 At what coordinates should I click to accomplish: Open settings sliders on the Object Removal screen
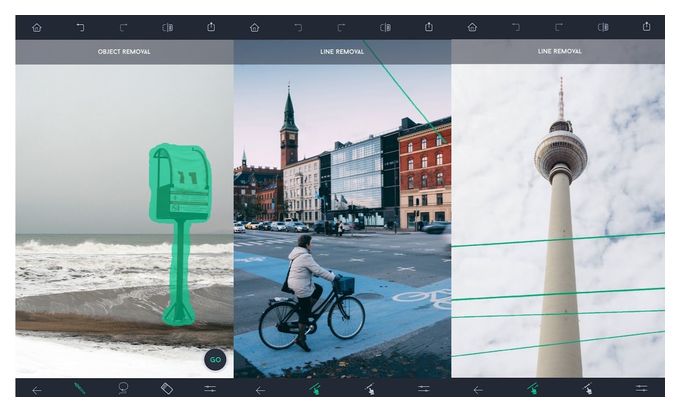[x=210, y=389]
